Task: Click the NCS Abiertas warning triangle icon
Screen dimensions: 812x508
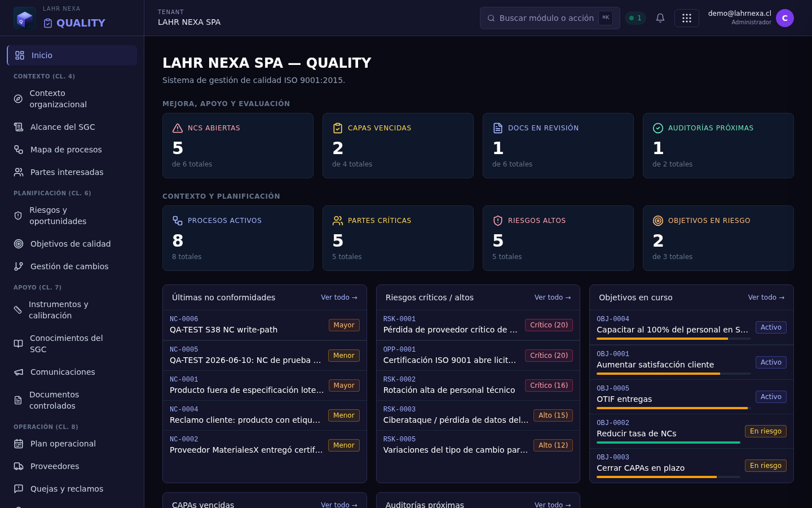Action: pyautogui.click(x=178, y=128)
